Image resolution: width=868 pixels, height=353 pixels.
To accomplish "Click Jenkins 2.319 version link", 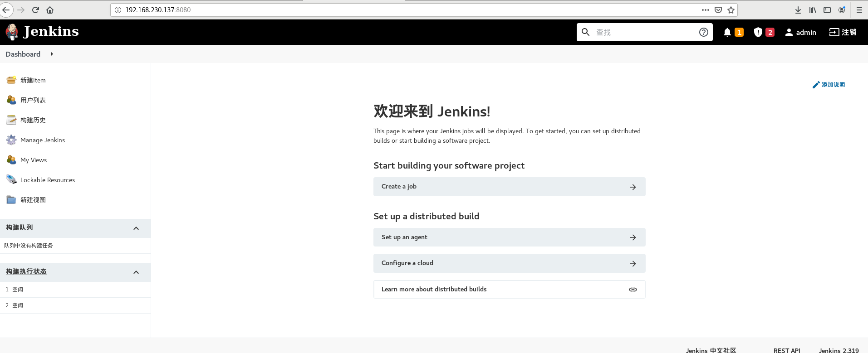I will 839,350.
